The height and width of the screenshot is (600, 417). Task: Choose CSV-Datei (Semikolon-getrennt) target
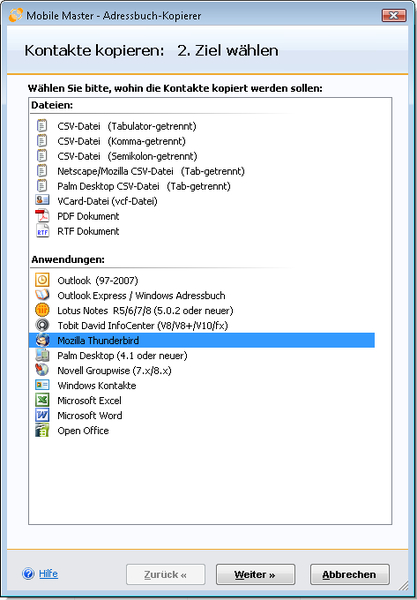pyautogui.click(x=127, y=156)
